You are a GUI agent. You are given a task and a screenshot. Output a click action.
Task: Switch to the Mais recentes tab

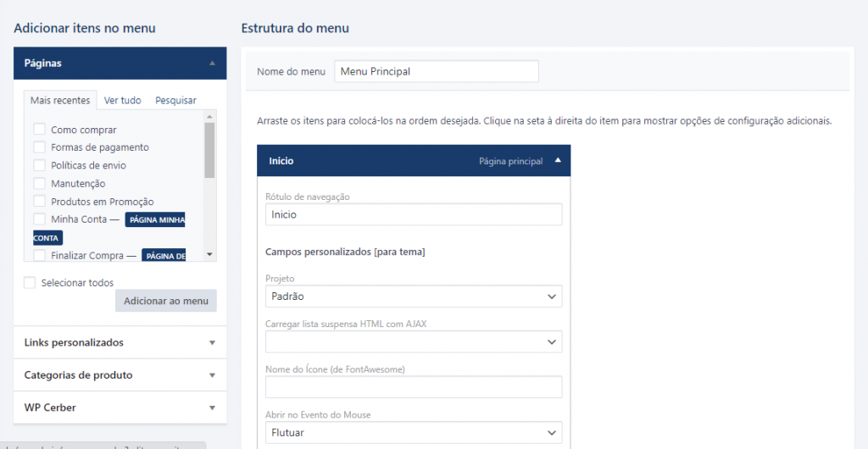[60, 101]
